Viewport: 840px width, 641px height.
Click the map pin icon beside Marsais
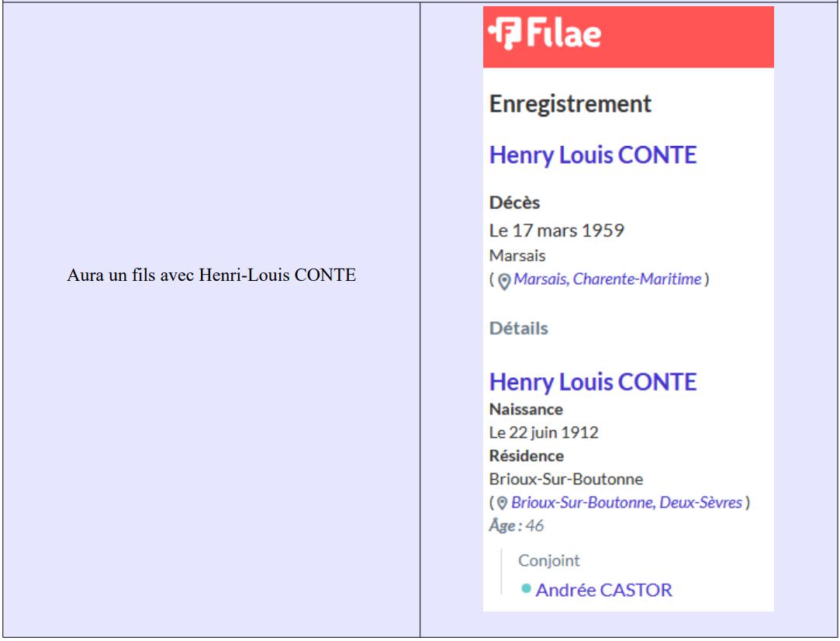click(503, 280)
